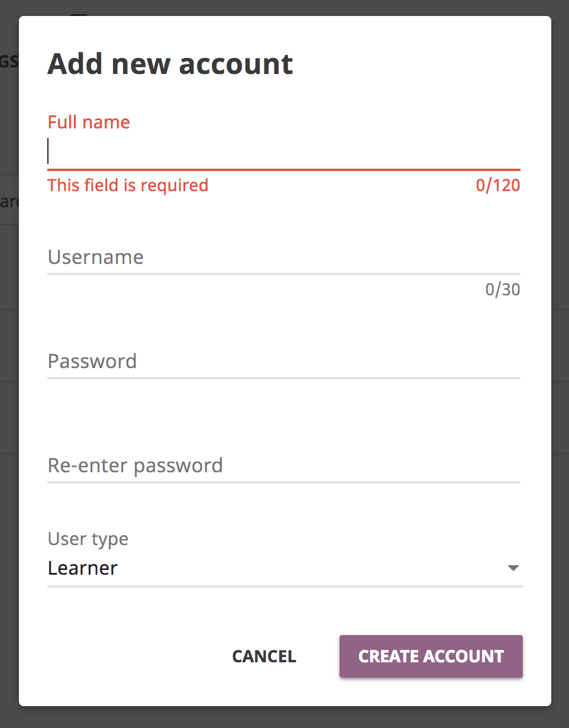Click the CREATE ACCOUNT button
The image size is (569, 728).
click(x=431, y=656)
